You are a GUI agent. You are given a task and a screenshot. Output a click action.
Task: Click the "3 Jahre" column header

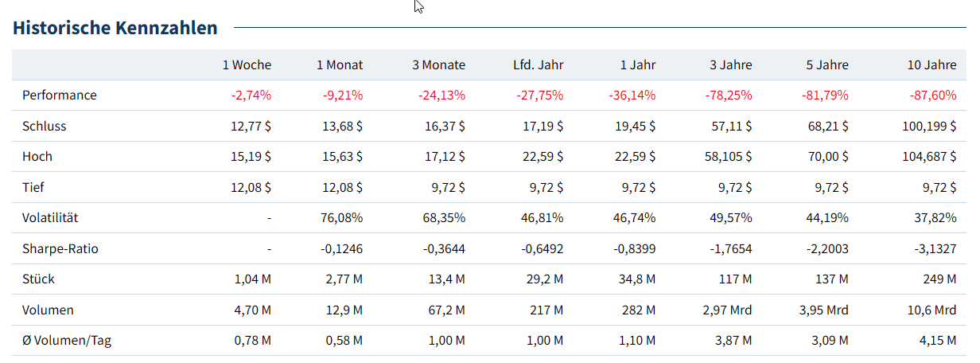coord(731,65)
